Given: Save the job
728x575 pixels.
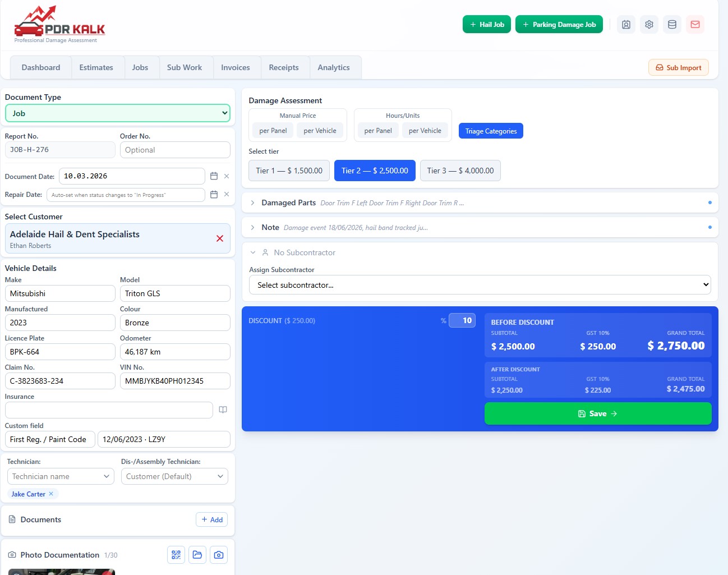Looking at the screenshot, I should tap(598, 413).
